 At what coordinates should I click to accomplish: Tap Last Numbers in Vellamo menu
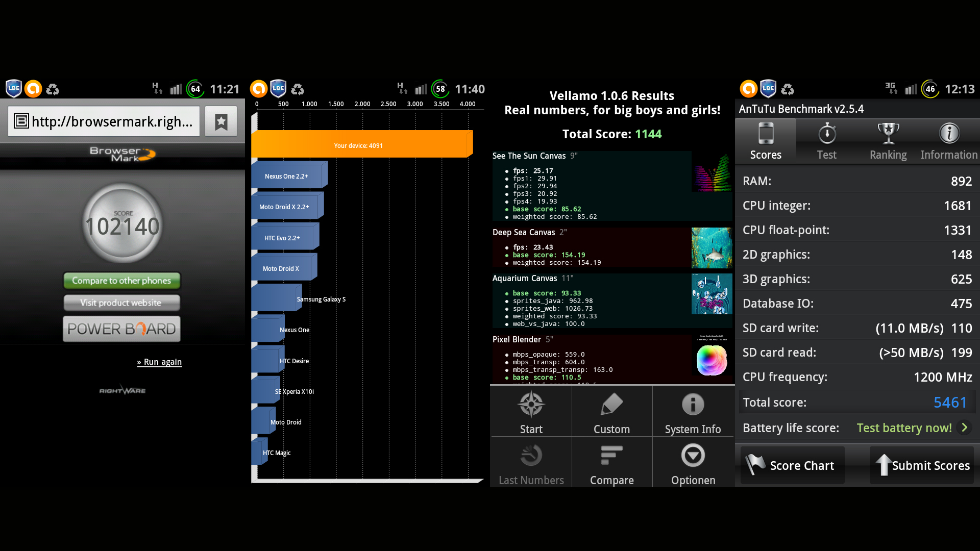pyautogui.click(x=531, y=462)
